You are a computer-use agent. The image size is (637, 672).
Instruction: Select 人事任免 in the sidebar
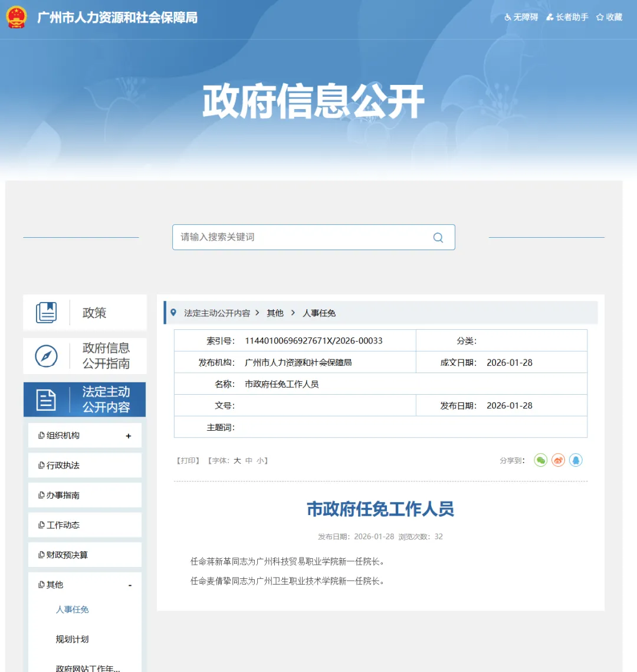tap(72, 609)
